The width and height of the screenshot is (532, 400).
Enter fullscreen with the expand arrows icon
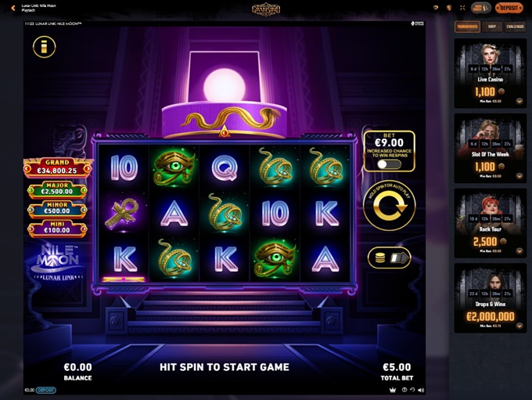[x=462, y=8]
